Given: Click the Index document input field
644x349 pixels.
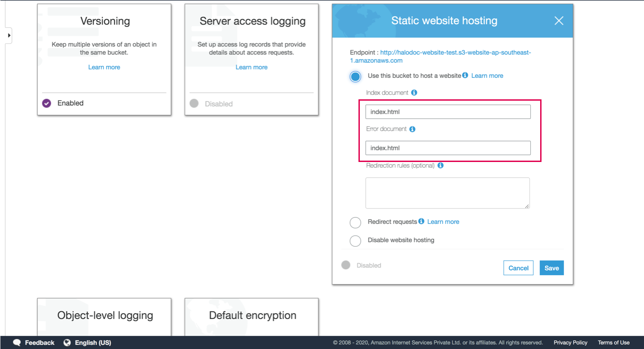Looking at the screenshot, I should (x=448, y=112).
